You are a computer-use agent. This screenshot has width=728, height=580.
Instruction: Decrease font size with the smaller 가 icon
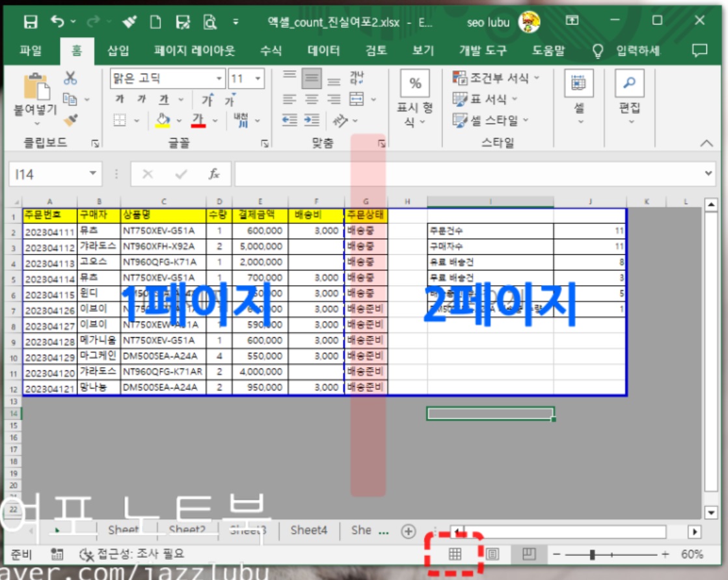tap(230, 100)
